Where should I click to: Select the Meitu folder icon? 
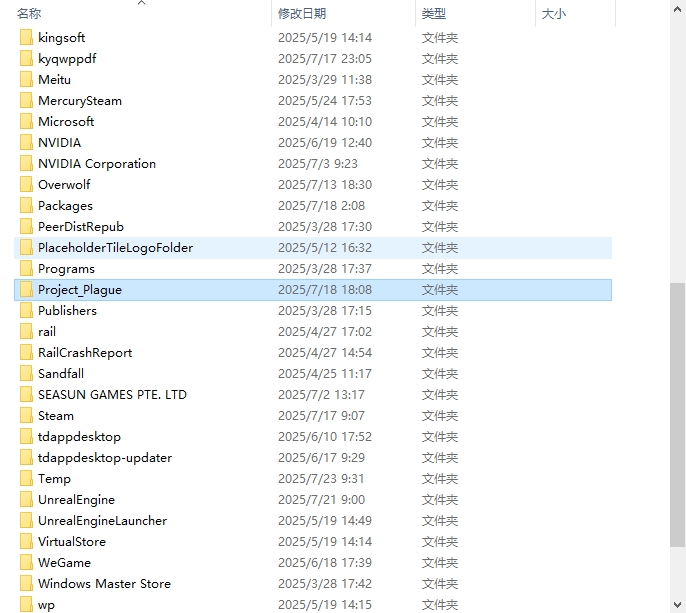pyautogui.click(x=26, y=80)
